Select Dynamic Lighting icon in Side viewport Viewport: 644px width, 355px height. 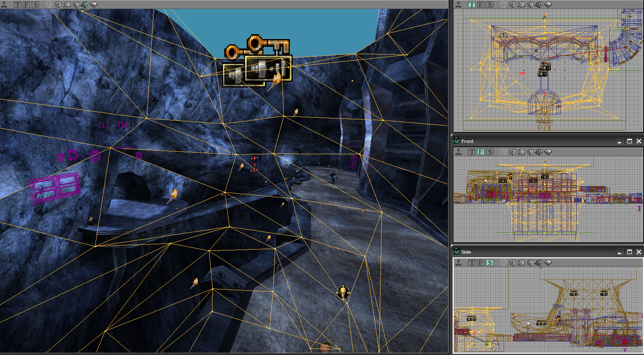click(539, 263)
